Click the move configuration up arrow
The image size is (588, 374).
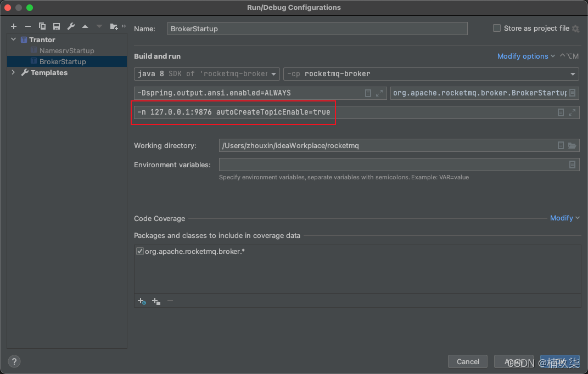pyautogui.click(x=85, y=26)
